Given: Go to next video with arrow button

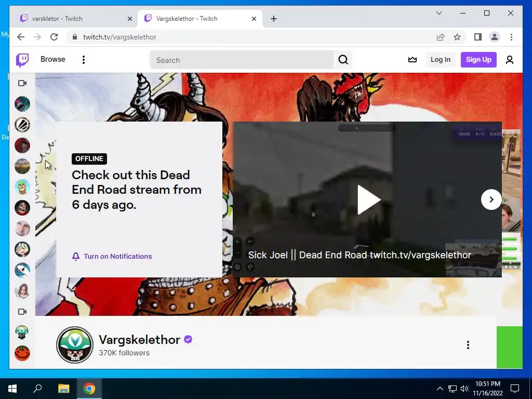Looking at the screenshot, I should (491, 199).
